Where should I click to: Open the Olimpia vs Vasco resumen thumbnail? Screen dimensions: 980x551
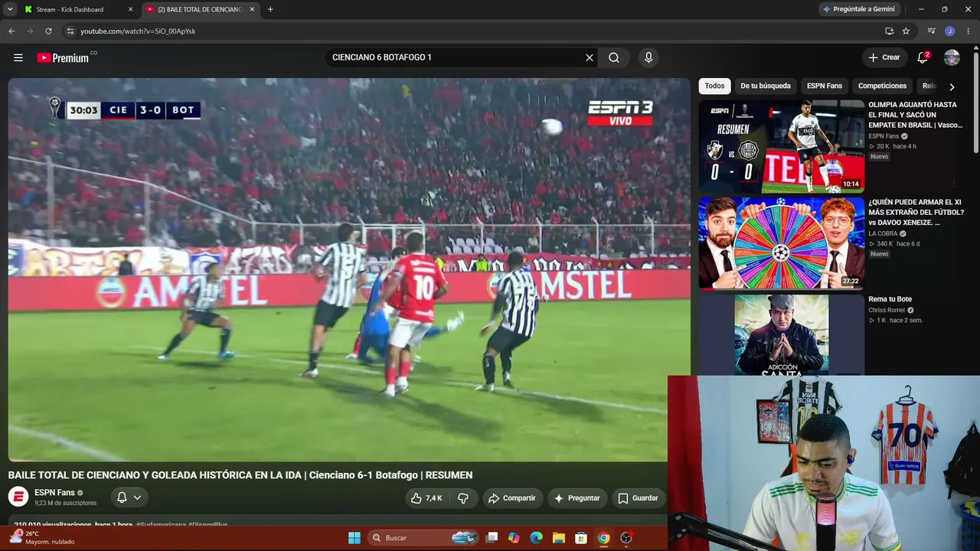(781, 145)
